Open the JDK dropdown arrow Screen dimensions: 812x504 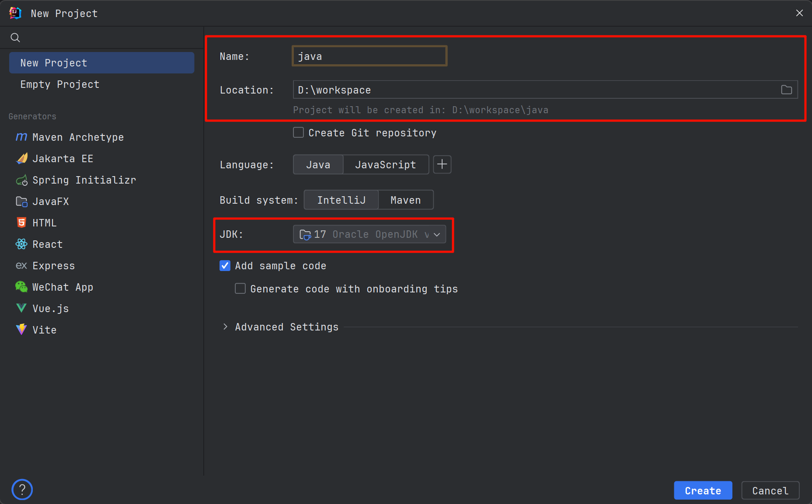[x=437, y=235]
